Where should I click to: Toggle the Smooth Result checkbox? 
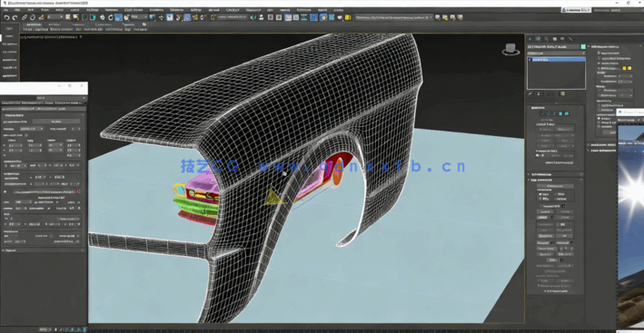(x=599, y=53)
